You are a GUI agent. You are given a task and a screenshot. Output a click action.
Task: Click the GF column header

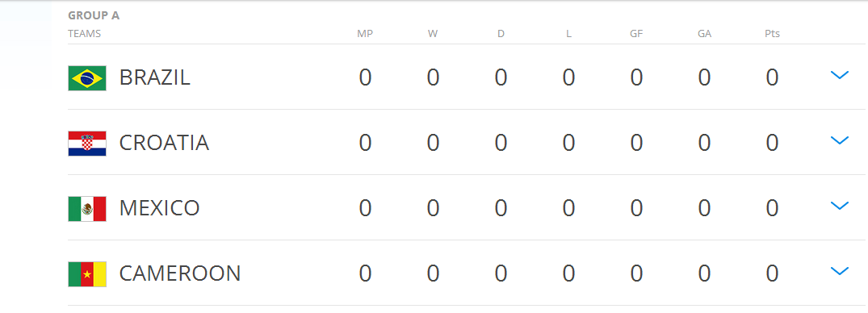tap(636, 34)
